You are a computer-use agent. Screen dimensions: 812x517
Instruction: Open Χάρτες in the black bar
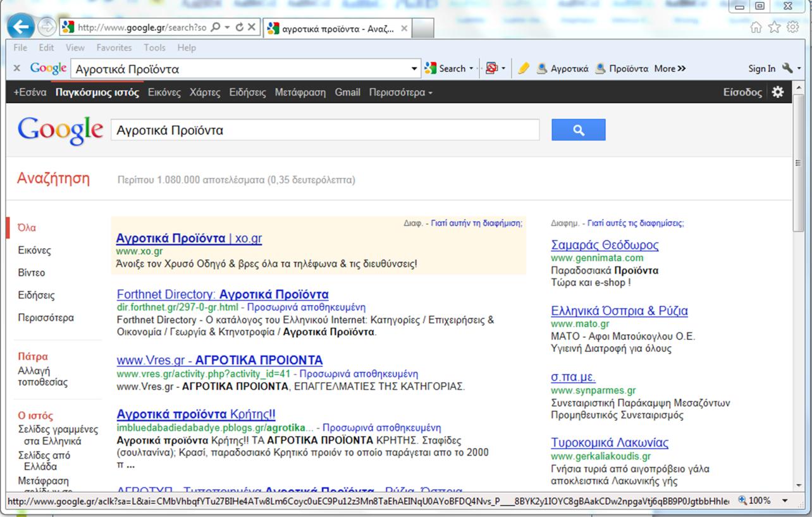coord(205,92)
